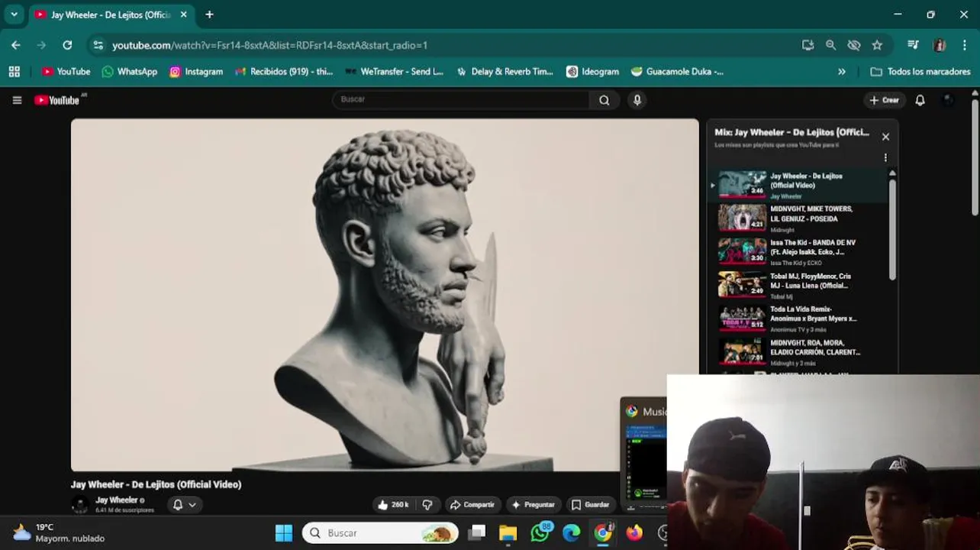
Task: Close the Jay Wheeler browser tab
Action: (x=183, y=15)
